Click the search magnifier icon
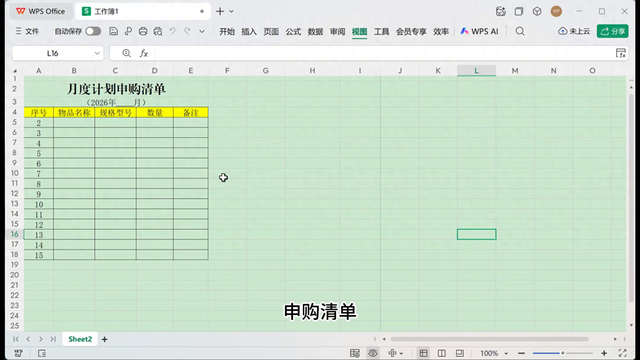This screenshot has height=360, width=640. pyautogui.click(x=520, y=31)
